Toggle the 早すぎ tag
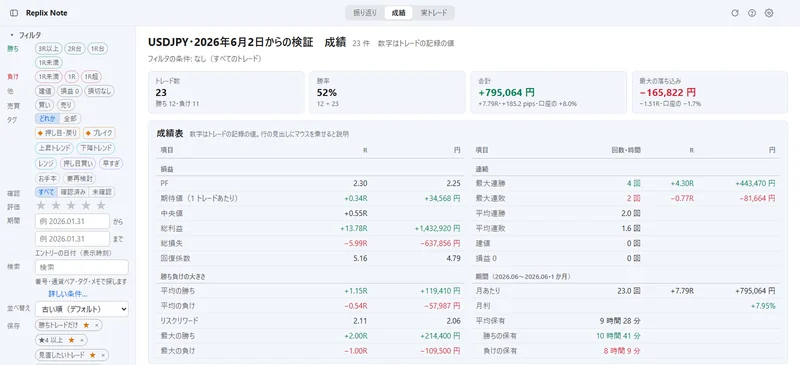 pos(110,163)
